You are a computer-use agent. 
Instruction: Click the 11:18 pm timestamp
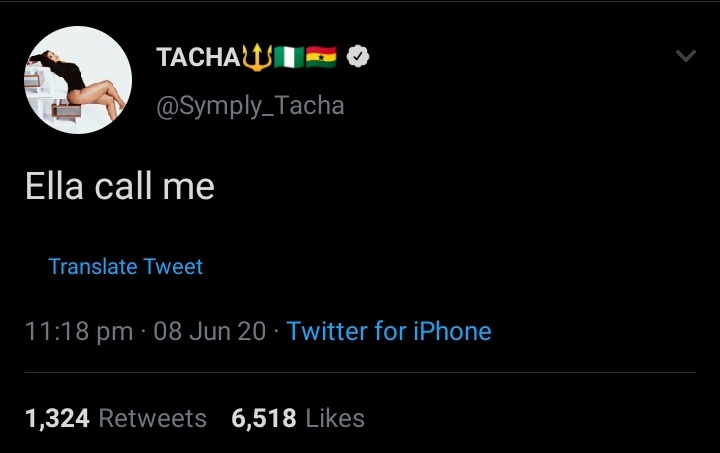pos(79,331)
